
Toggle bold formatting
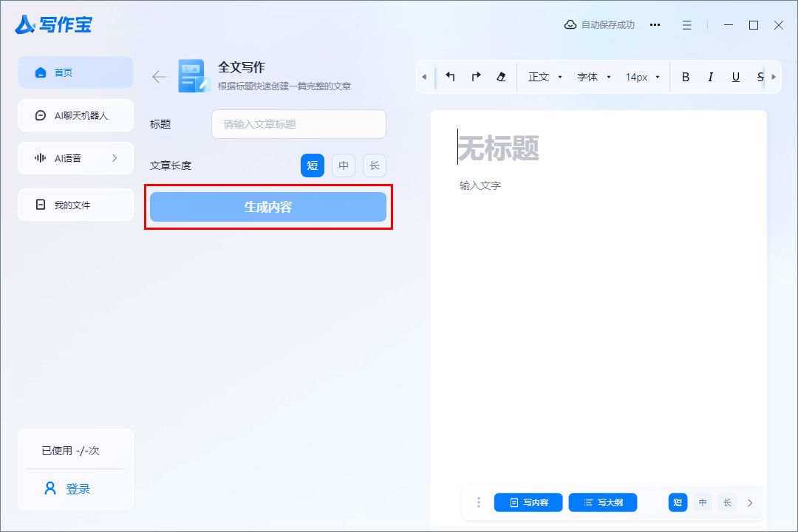pos(686,77)
